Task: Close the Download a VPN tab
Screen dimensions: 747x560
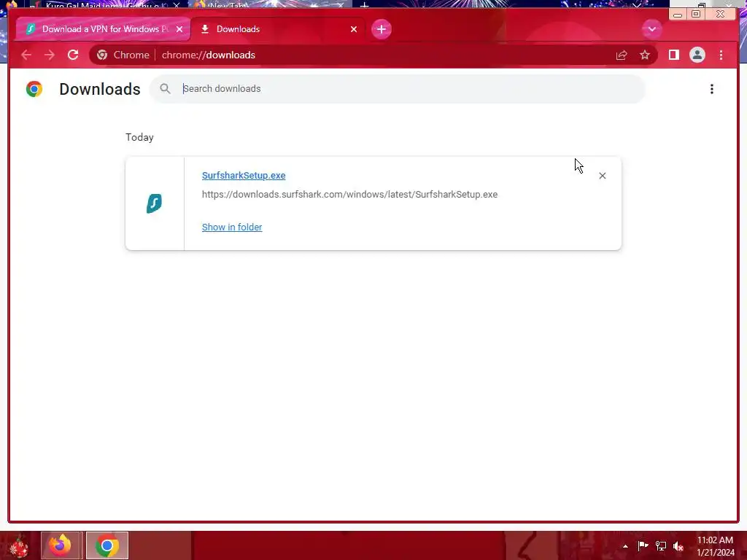Action: pyautogui.click(x=179, y=29)
